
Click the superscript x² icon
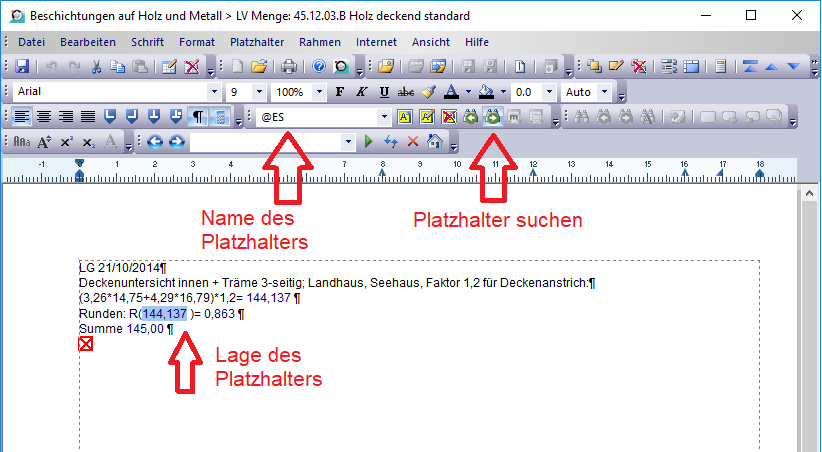click(67, 142)
